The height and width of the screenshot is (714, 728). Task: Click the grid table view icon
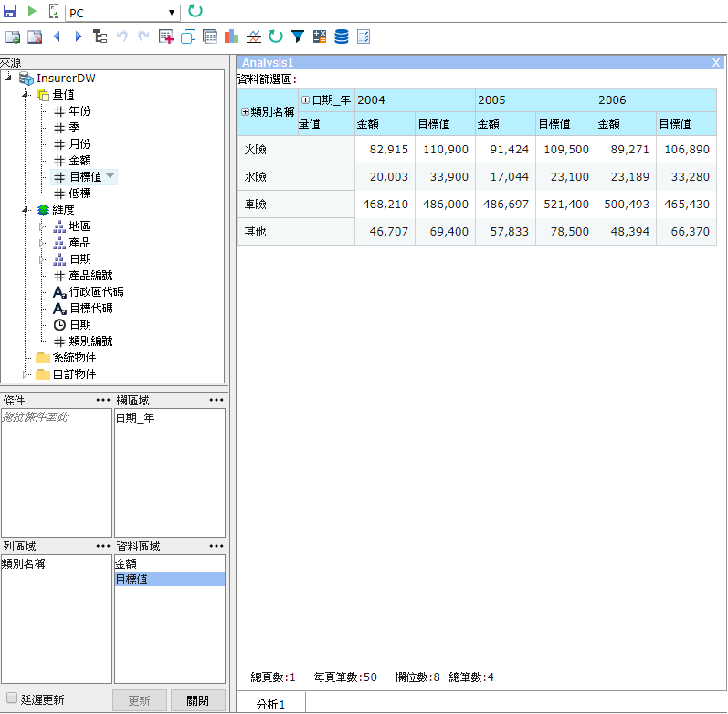(x=210, y=37)
